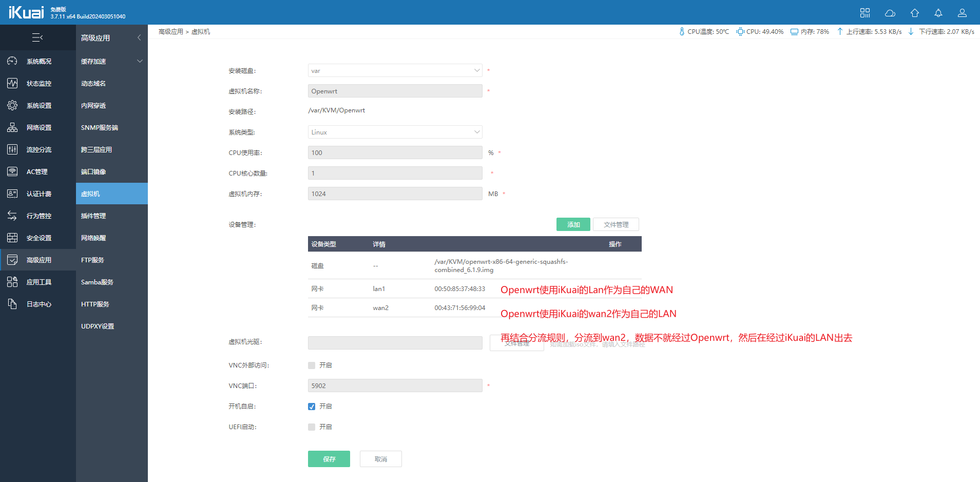The image size is (980, 482).
Task: Click 高级应用 breadcrumb link
Action: click(171, 31)
